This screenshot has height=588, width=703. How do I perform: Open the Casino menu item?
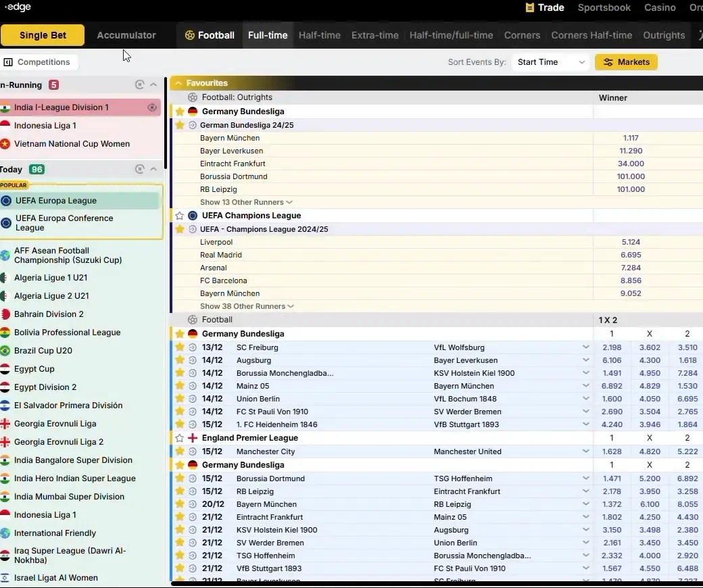pyautogui.click(x=660, y=7)
